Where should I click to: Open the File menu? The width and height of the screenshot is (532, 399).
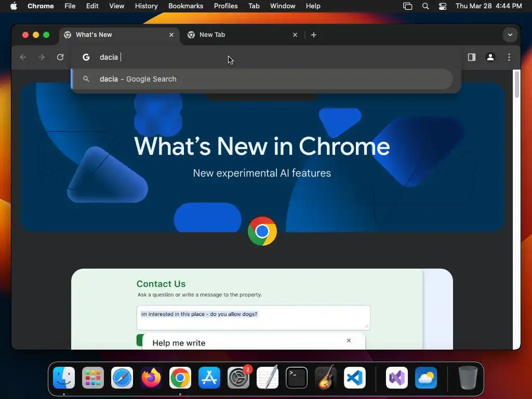point(70,6)
